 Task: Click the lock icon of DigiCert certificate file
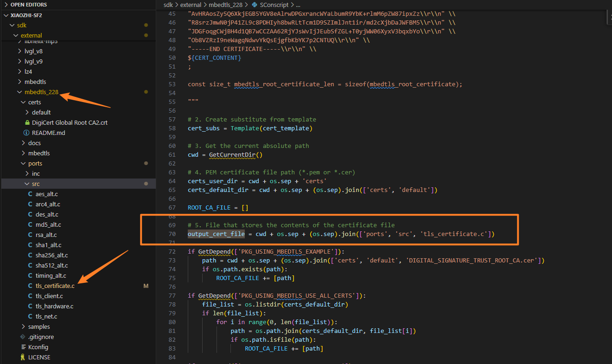click(27, 123)
